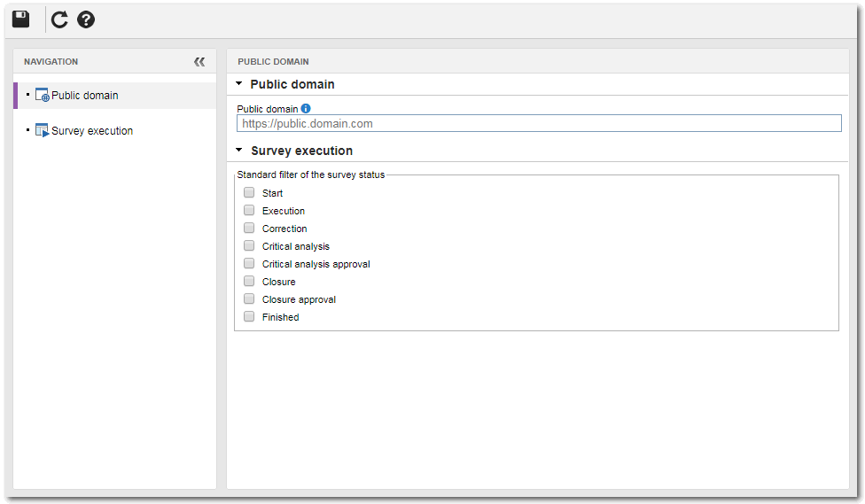The image size is (865, 504).
Task: Collapse the Public domain section triangle
Action: point(239,84)
